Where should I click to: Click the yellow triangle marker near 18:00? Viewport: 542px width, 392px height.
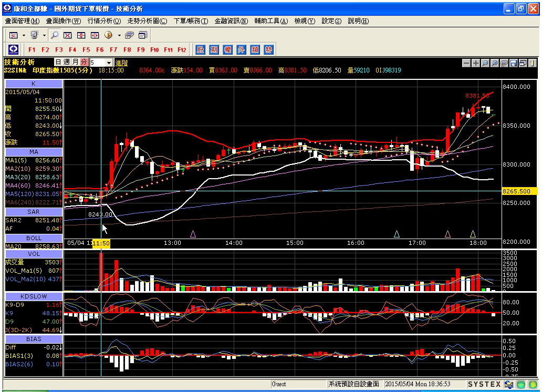coord(473,234)
